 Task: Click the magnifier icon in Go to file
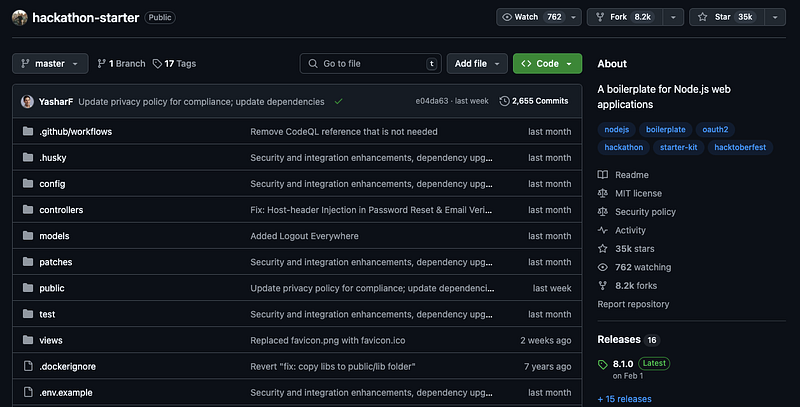pyautogui.click(x=313, y=64)
